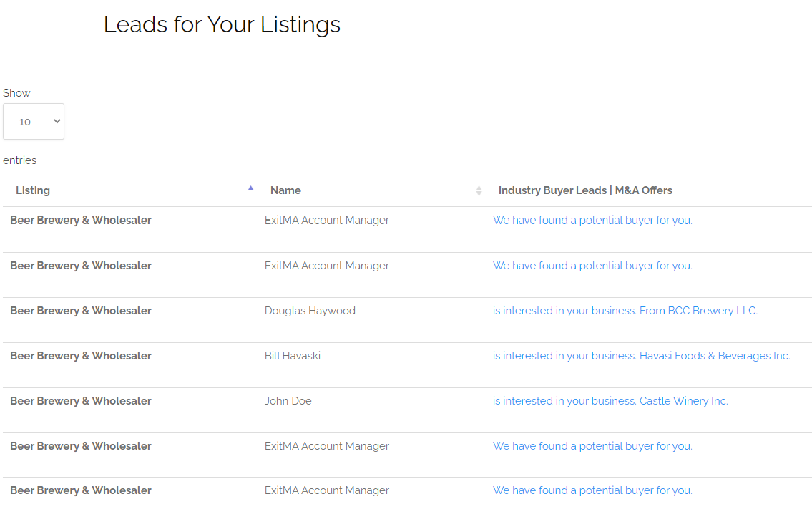
Task: Open the BCC Brewery LLC interested lead link
Action: pos(625,311)
